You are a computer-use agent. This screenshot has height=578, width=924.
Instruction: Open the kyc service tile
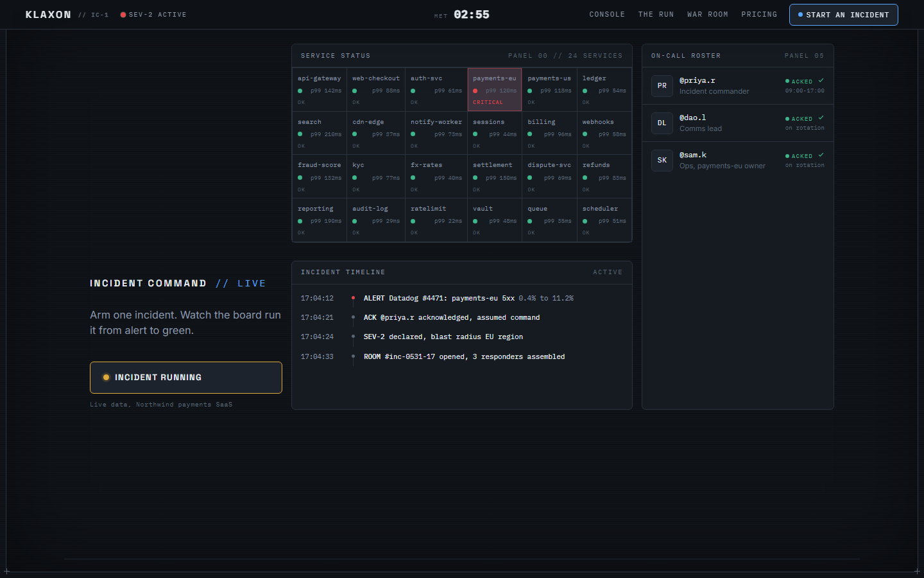376,177
